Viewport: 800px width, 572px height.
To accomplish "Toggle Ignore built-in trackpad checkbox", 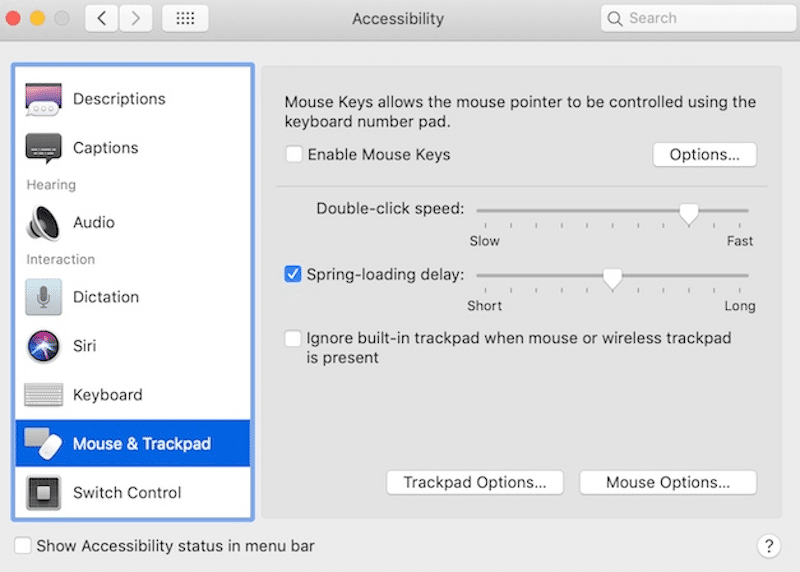I will tap(293, 338).
